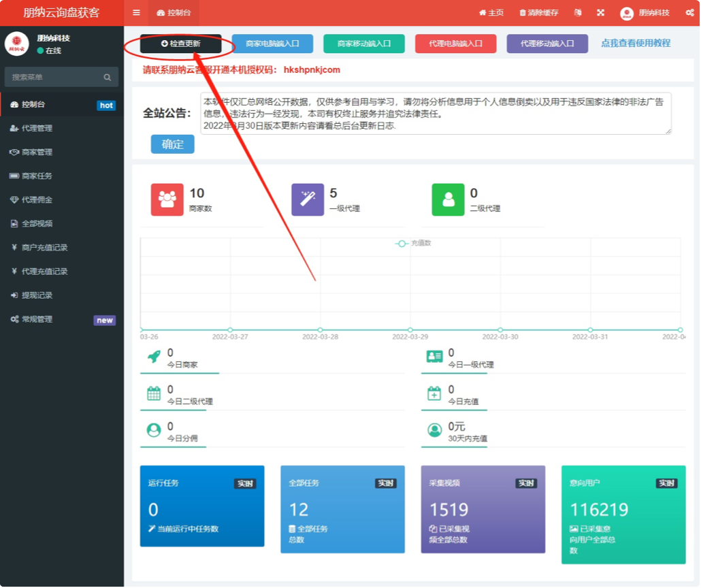Image resolution: width=701 pixels, height=588 pixels.
Task: Expand 常规管理 sidebar menu item
Action: [62, 319]
